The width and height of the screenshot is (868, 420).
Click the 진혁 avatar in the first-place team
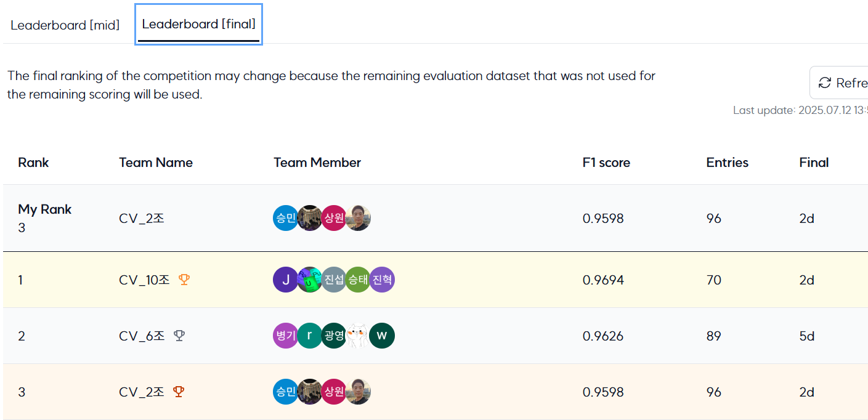click(382, 280)
